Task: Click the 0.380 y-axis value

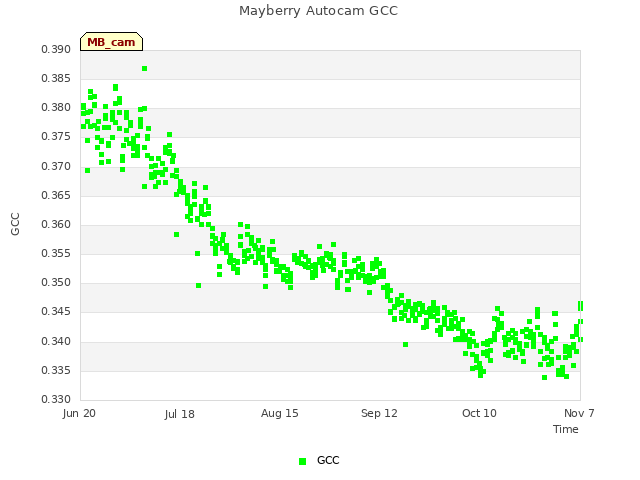Action: [x=56, y=108]
